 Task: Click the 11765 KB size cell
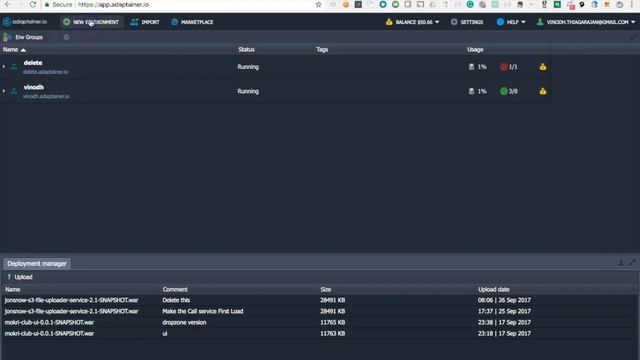[333, 322]
